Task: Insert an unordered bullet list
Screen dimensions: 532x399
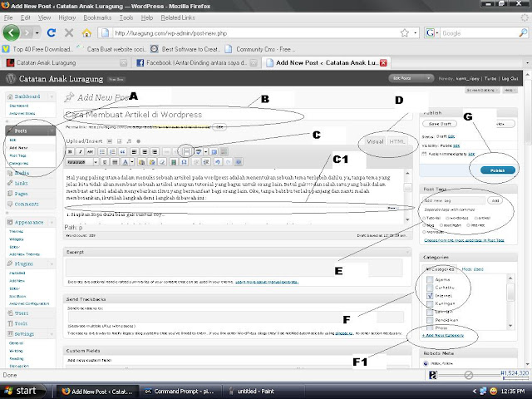Action: 102,151
